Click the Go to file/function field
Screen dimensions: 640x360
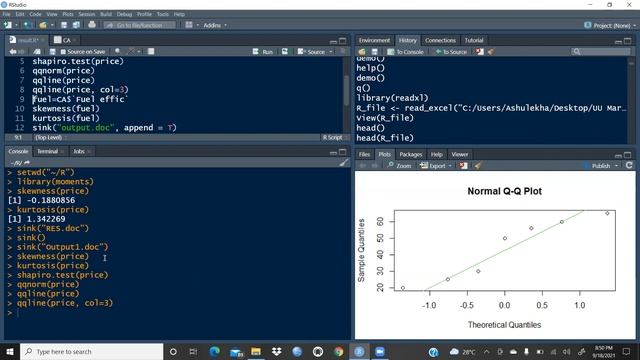(139, 25)
